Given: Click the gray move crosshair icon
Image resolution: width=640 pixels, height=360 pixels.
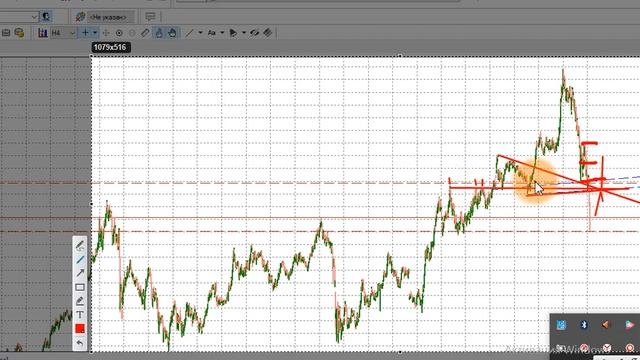Looking at the screenshot, I should pyautogui.click(x=106, y=33).
